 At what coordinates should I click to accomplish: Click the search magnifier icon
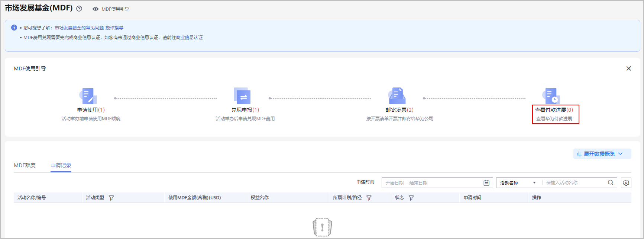611,182
